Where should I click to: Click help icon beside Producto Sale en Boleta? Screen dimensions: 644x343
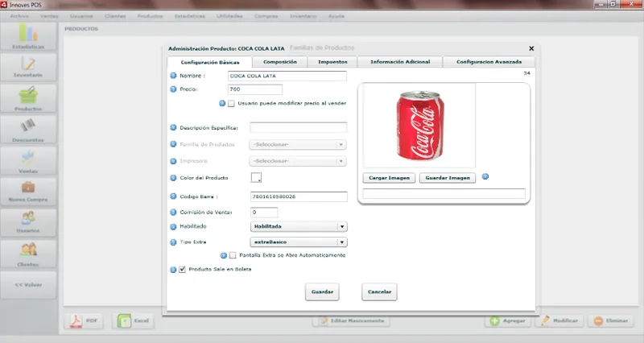[x=173, y=270]
